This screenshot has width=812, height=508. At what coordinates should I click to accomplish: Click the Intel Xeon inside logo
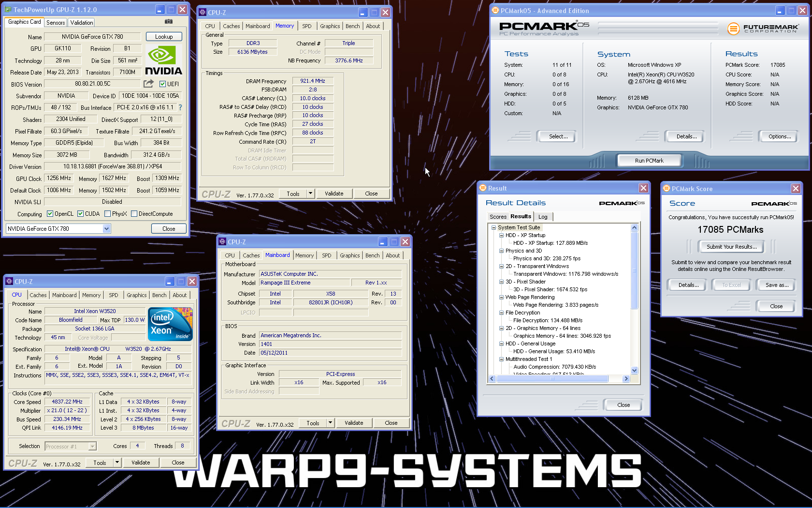[x=170, y=324]
